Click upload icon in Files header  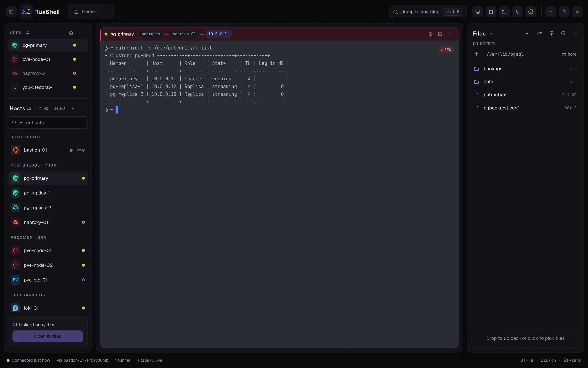pyautogui.click(x=552, y=34)
